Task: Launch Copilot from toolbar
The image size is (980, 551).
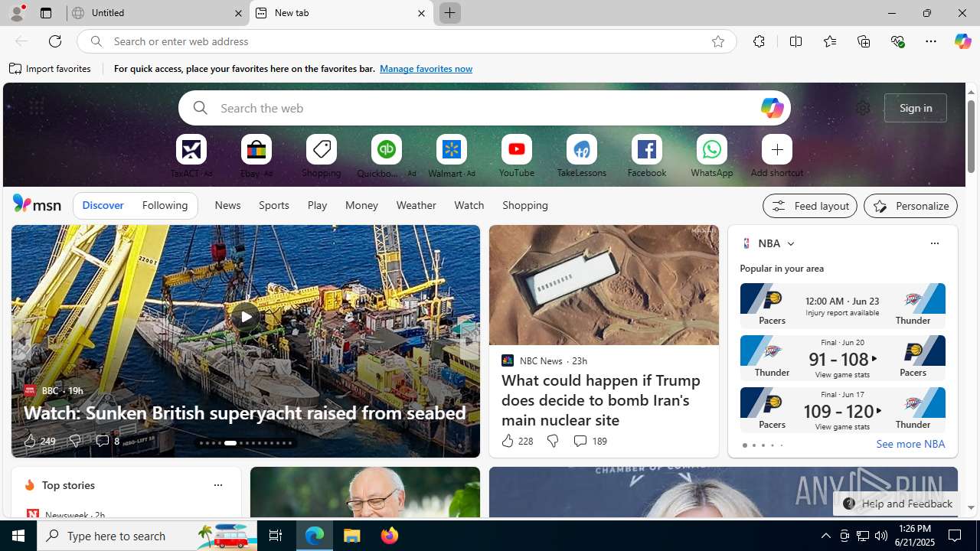Action: [x=962, y=41]
